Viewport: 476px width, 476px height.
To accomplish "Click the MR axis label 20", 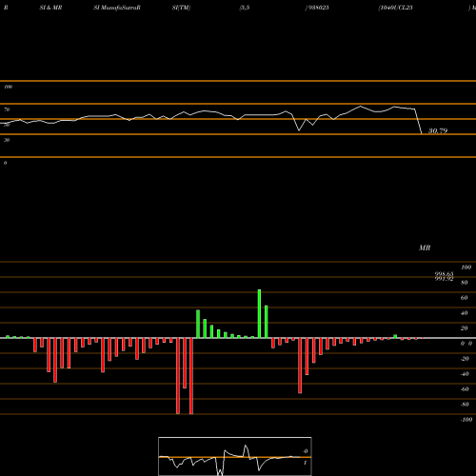I will (464, 328).
